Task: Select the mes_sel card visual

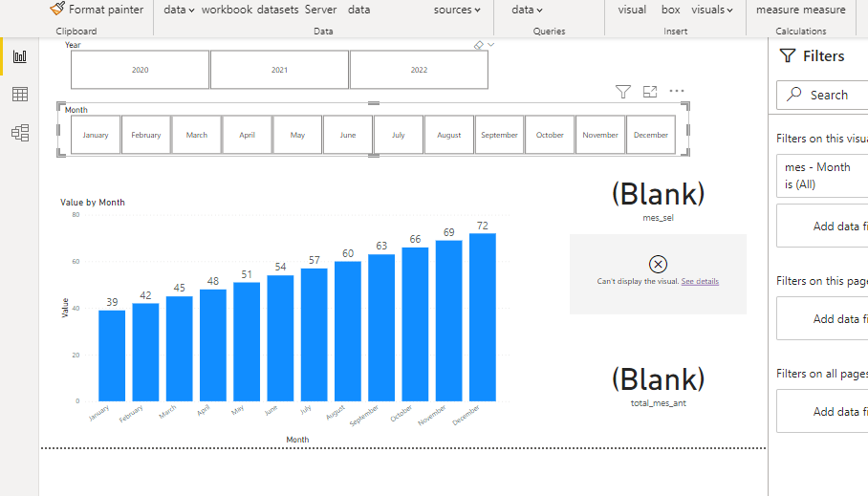Action: pyautogui.click(x=659, y=201)
